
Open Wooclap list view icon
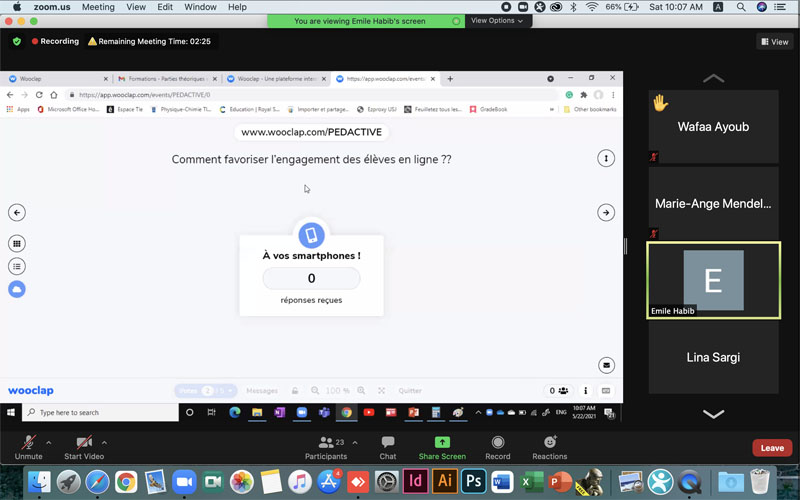17,266
